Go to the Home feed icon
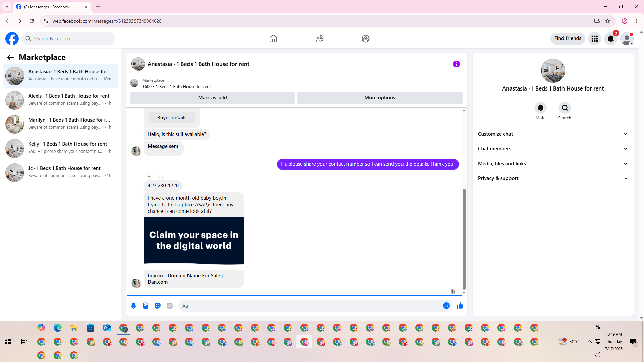Image resolution: width=644 pixels, height=362 pixels. point(273,39)
